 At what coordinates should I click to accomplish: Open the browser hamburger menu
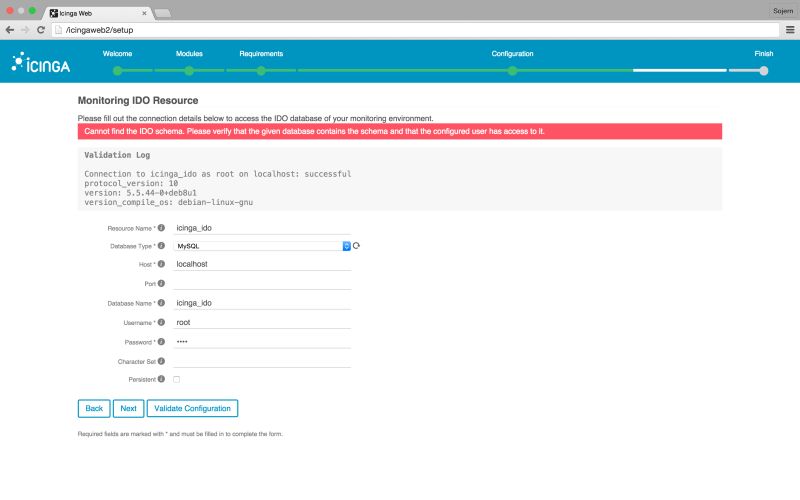pyautogui.click(x=790, y=30)
